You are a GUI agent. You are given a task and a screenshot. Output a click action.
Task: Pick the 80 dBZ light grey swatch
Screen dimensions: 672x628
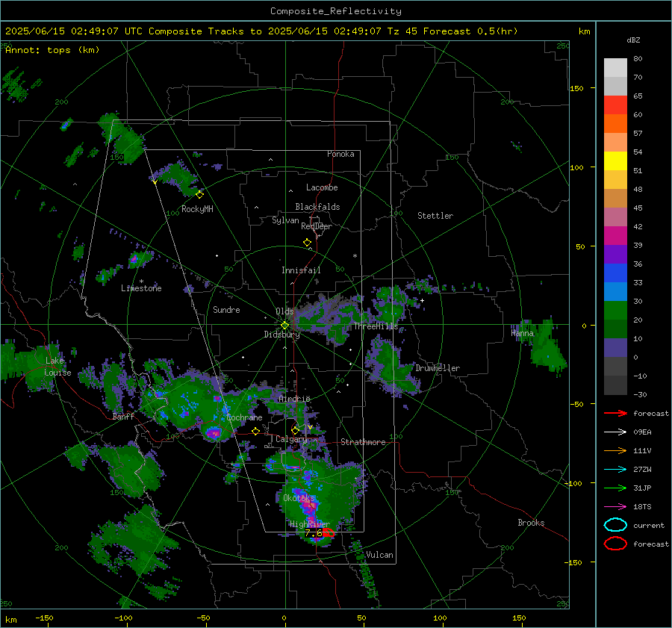(615, 67)
